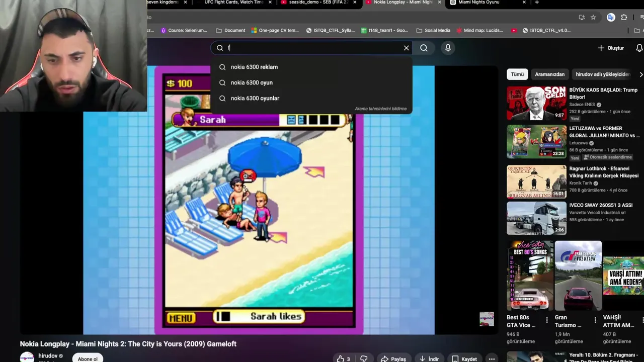
Task: Like the video with thumbs-up icon
Action: coord(344,359)
